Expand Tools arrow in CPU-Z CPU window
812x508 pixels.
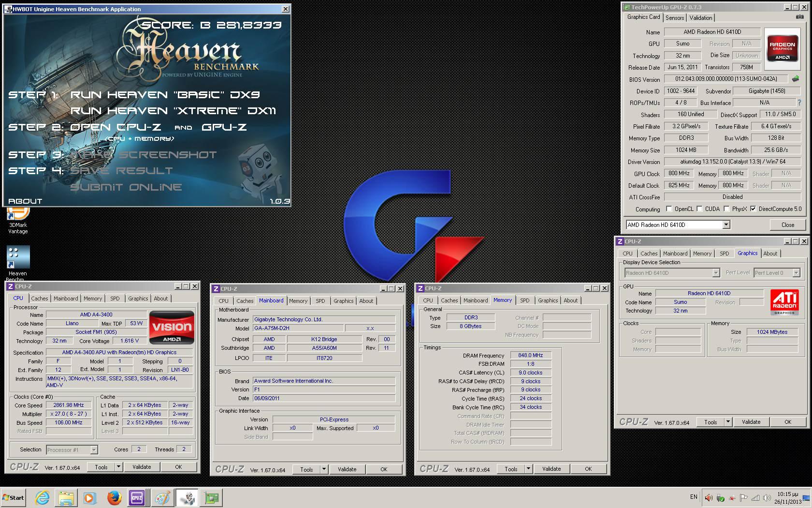pyautogui.click(x=118, y=467)
